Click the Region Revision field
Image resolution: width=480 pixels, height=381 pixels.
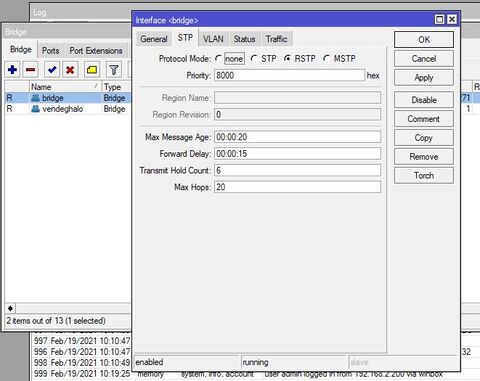click(x=297, y=115)
